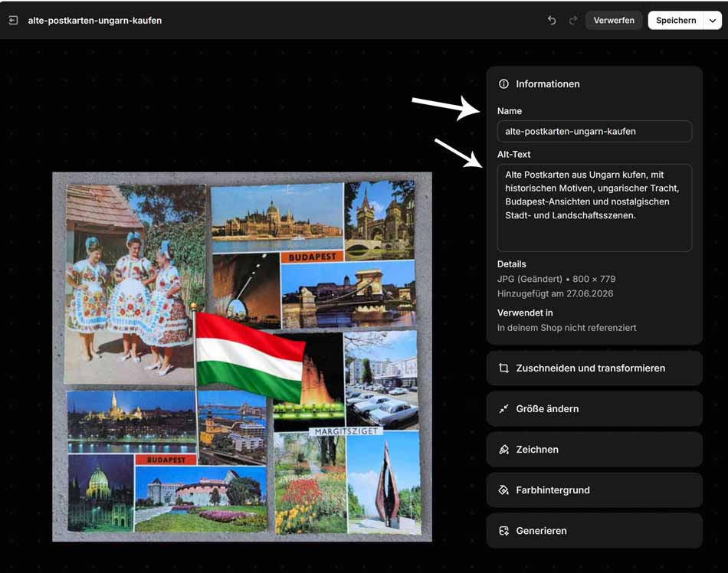Click the header title alte-postkarten-ungarn-kaufen

(x=95, y=21)
